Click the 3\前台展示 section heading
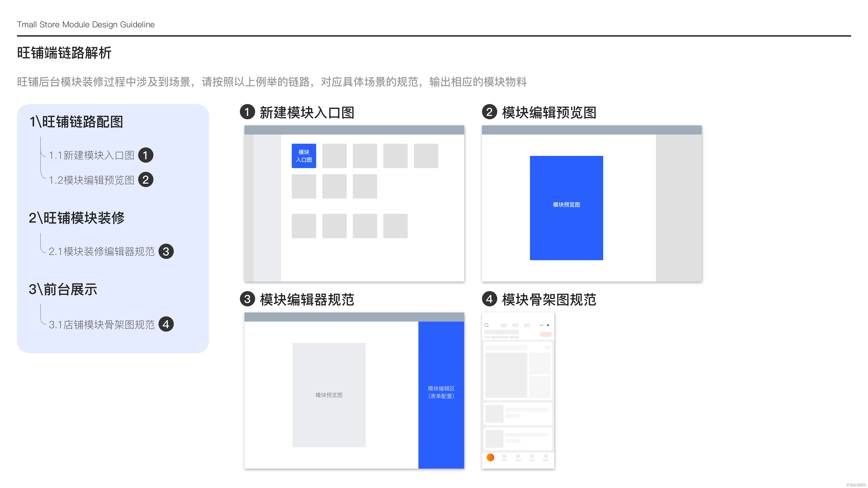868x488 pixels. coord(63,289)
